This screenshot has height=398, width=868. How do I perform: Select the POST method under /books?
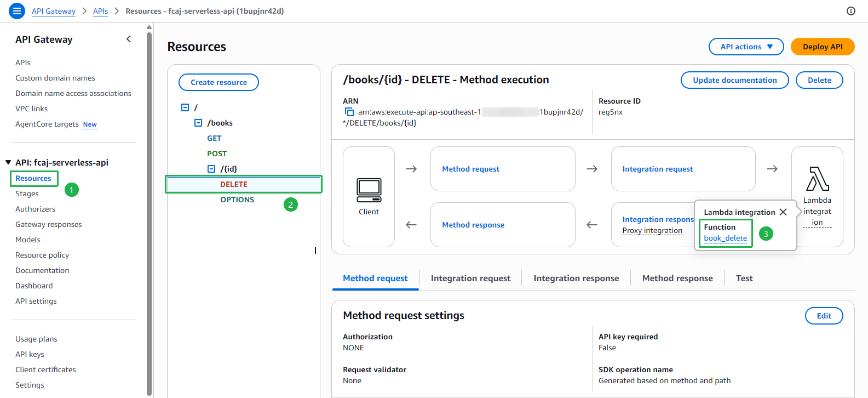(217, 153)
